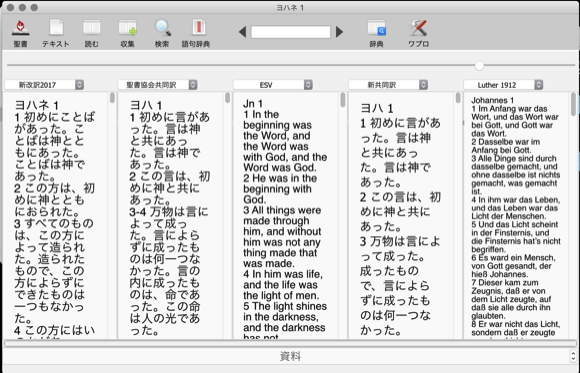Click Luther verse '8 Er war nicht das Licht,'
This screenshot has width=580, height=373.
click(x=516, y=324)
